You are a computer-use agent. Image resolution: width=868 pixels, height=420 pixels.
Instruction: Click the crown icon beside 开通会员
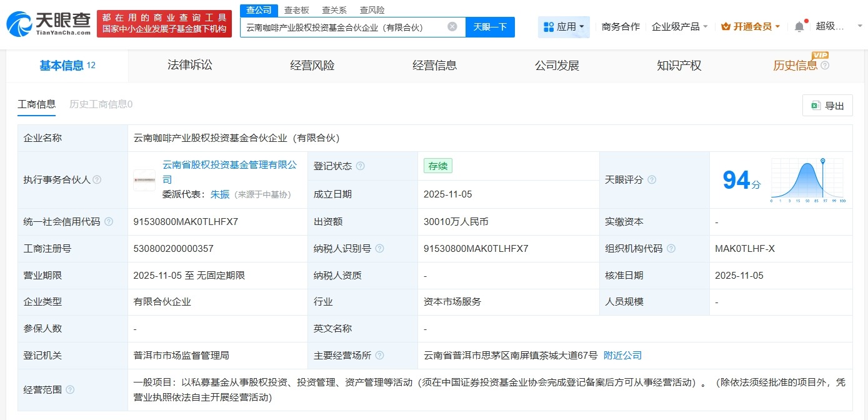click(726, 26)
